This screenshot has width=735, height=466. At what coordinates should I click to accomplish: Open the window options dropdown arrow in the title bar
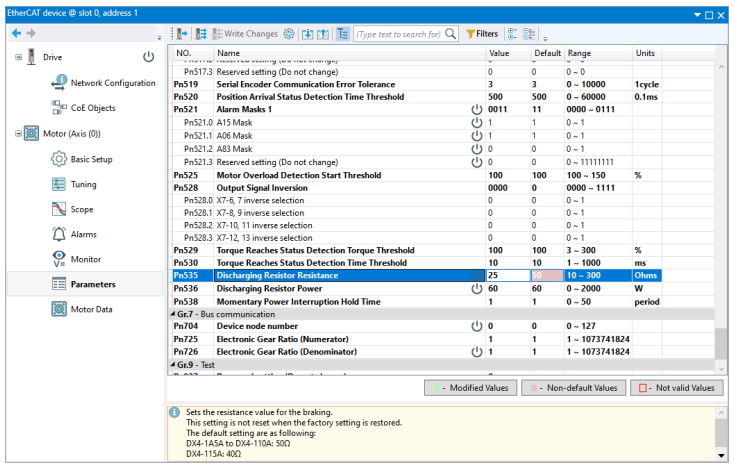[x=698, y=15]
